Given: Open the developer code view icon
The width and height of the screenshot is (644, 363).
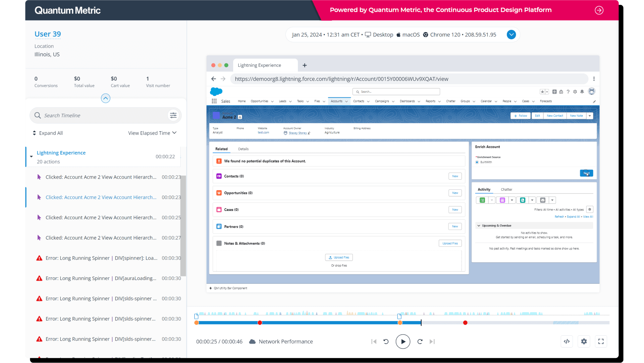Looking at the screenshot, I should (567, 342).
